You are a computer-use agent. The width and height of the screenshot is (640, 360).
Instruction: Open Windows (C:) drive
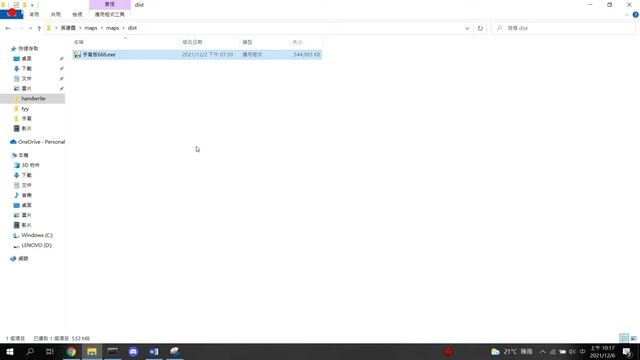(x=33, y=235)
